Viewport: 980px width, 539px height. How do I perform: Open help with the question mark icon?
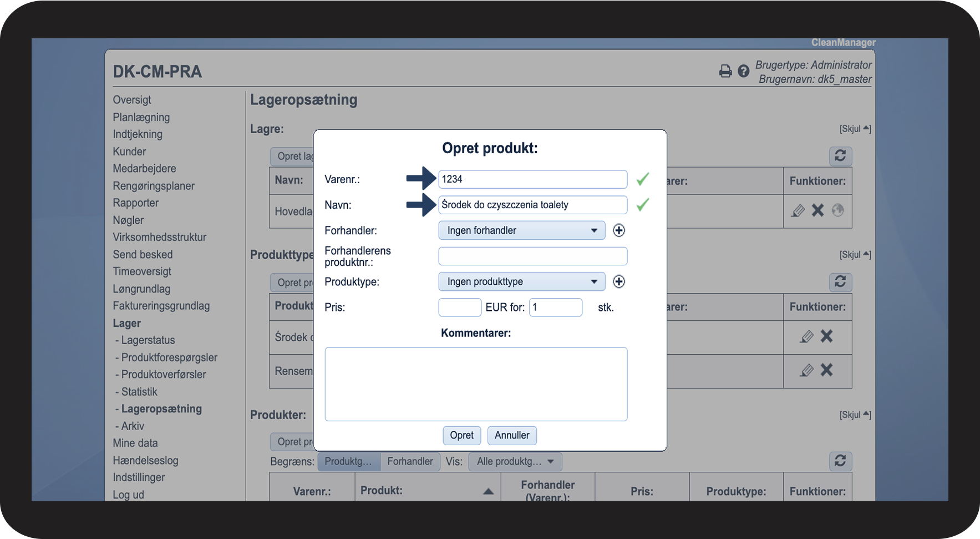coord(744,71)
